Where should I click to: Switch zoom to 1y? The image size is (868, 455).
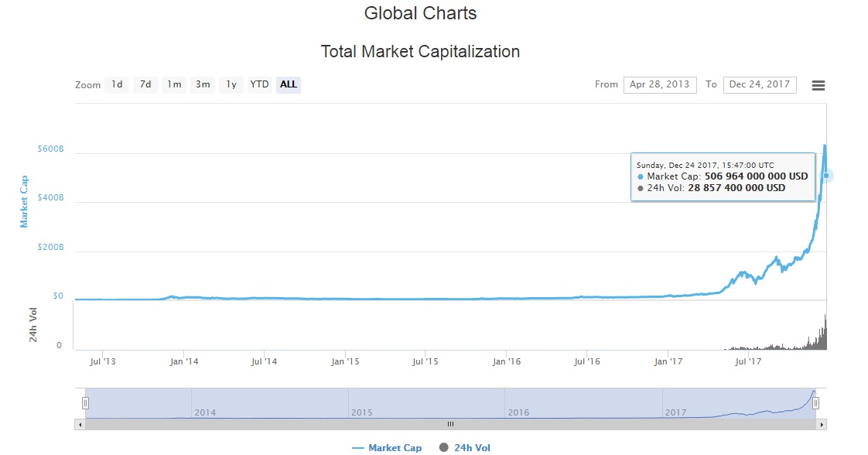231,84
